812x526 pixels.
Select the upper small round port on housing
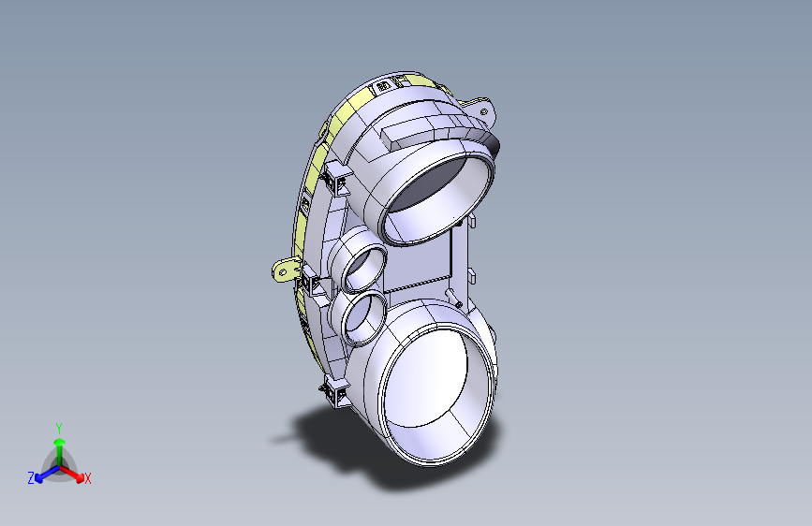point(365,269)
